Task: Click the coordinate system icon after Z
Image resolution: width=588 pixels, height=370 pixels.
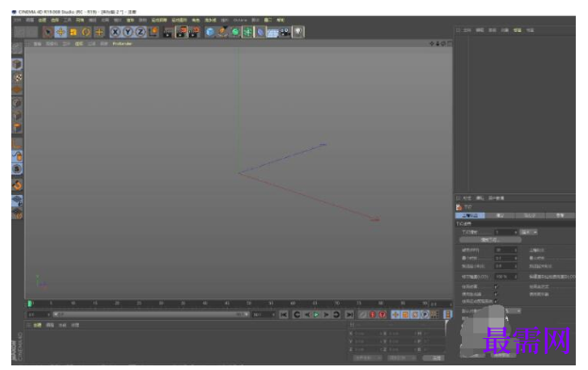Action: [x=153, y=32]
